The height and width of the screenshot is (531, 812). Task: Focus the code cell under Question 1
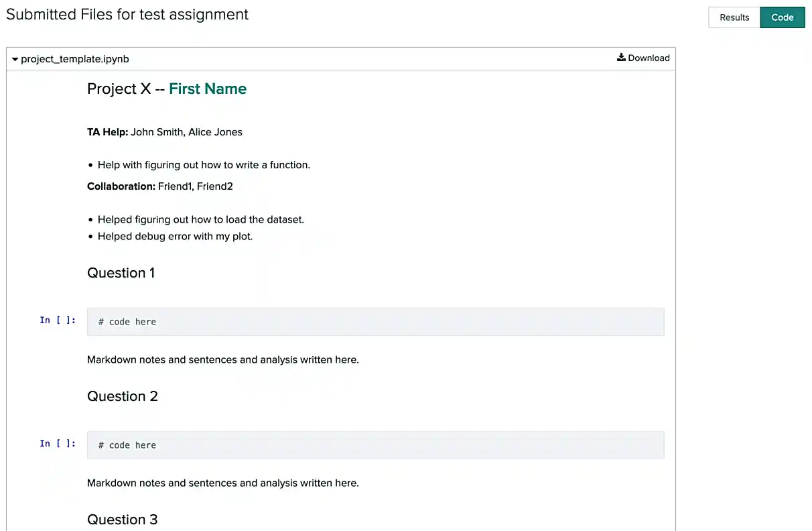(375, 322)
